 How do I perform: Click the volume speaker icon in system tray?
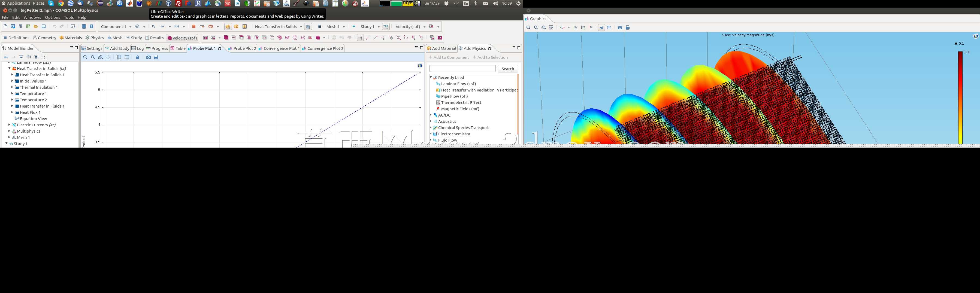(495, 4)
